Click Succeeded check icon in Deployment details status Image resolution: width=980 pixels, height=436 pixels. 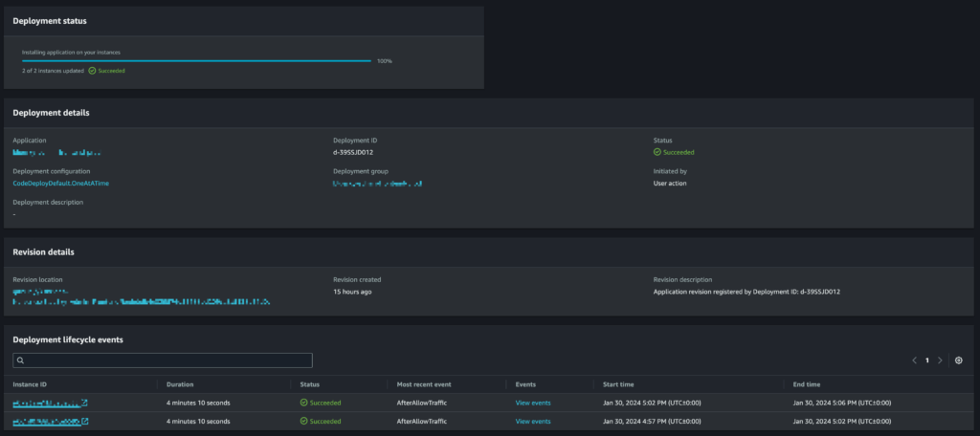tap(657, 152)
